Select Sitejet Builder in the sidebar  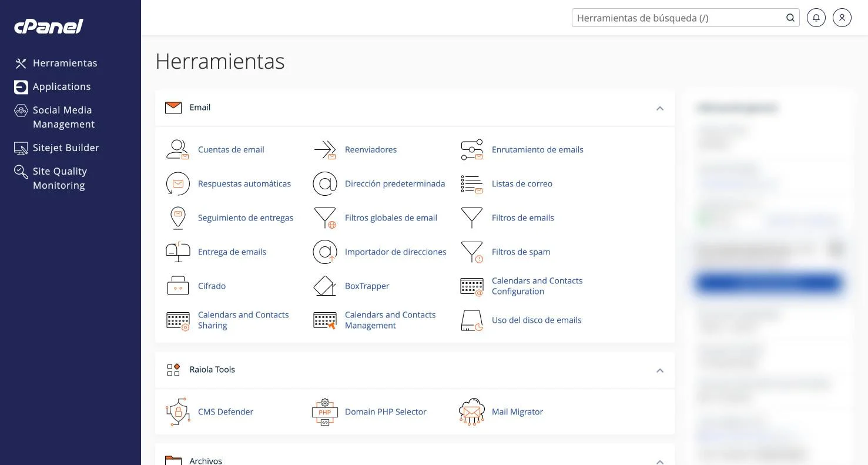pos(56,148)
